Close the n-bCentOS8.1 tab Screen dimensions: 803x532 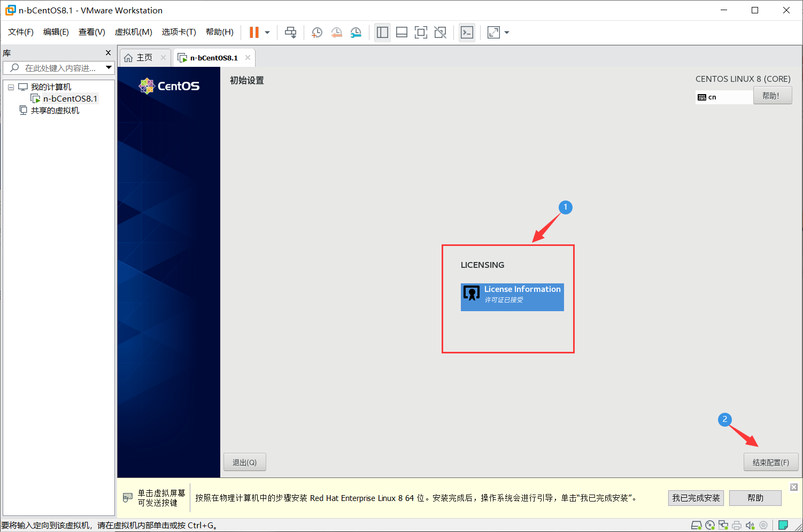click(x=248, y=58)
